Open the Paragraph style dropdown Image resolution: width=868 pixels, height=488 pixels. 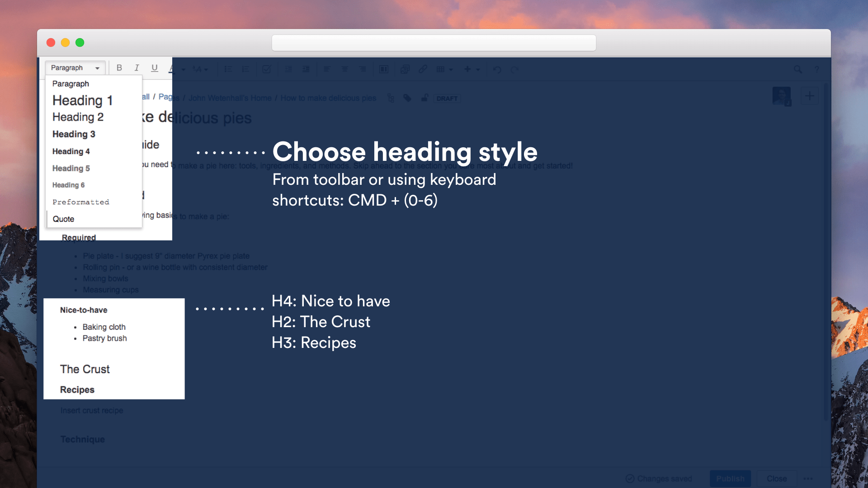click(x=75, y=68)
